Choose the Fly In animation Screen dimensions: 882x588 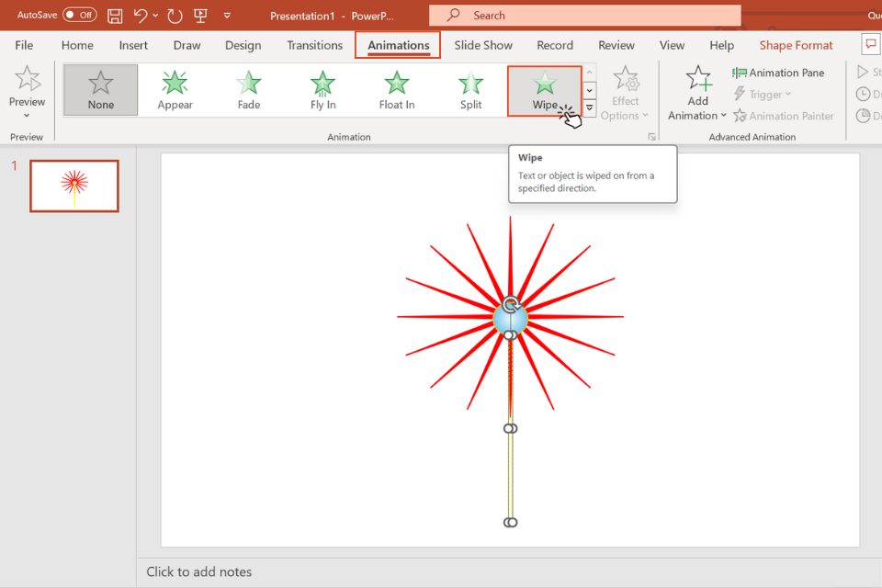(322, 90)
